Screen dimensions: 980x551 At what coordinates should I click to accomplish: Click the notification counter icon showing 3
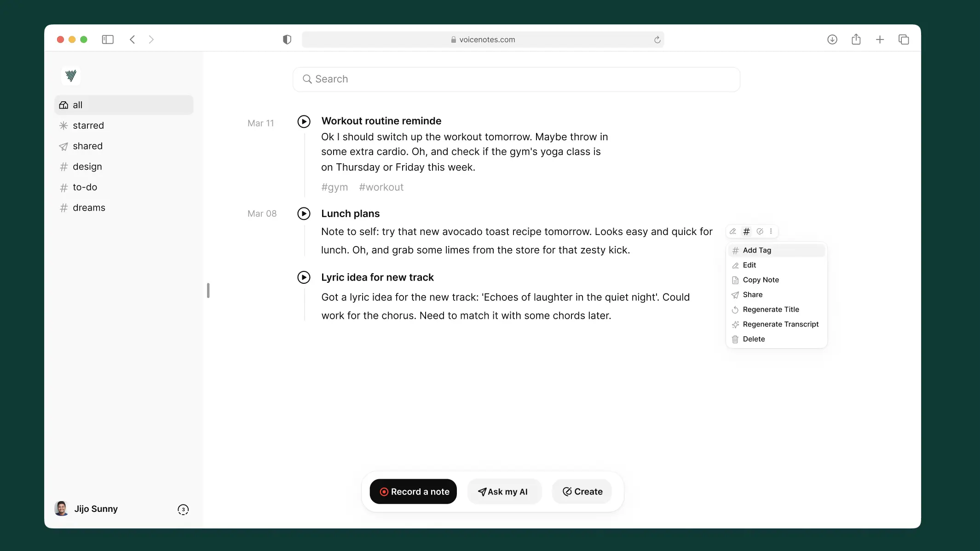(183, 510)
